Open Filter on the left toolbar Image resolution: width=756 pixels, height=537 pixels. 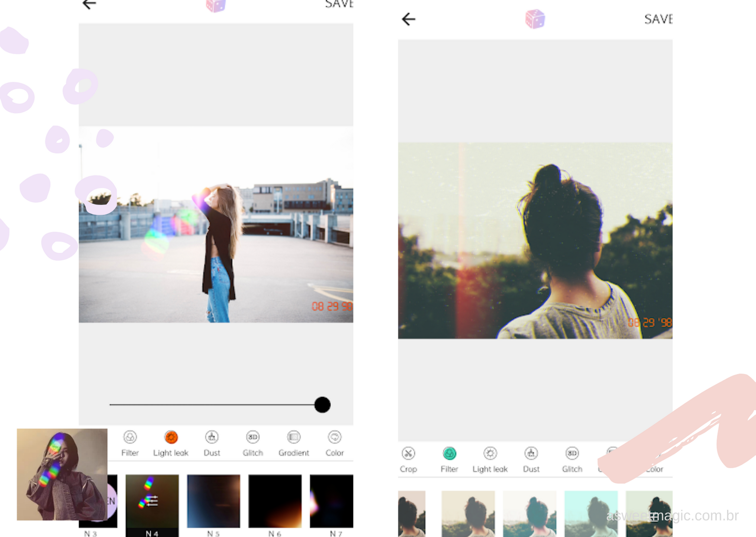[130, 443]
